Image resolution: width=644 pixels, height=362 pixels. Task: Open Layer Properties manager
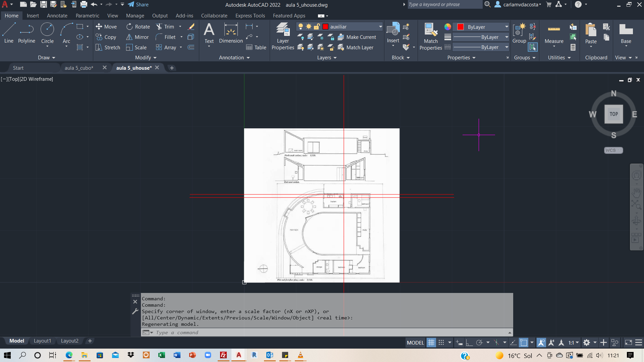283,36
